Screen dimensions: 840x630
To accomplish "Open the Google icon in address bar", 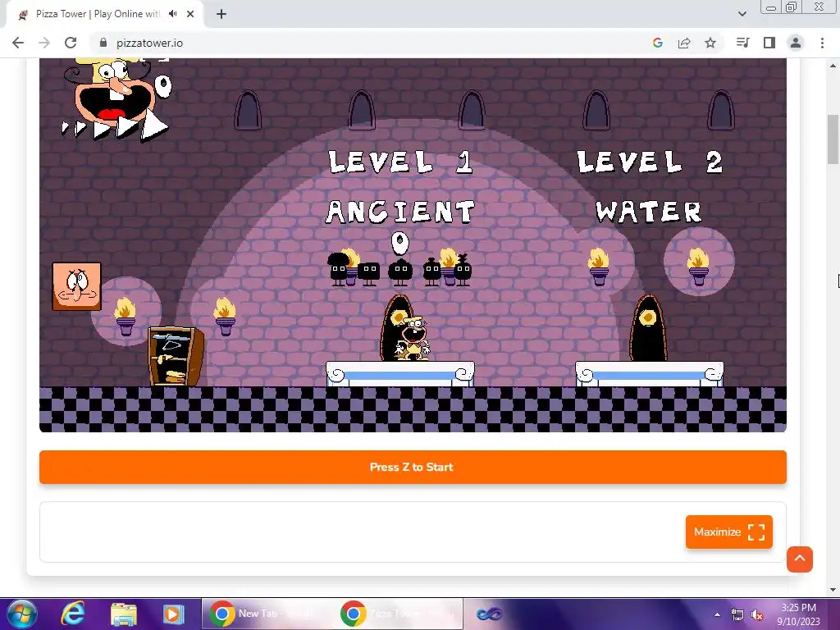I will point(658,43).
